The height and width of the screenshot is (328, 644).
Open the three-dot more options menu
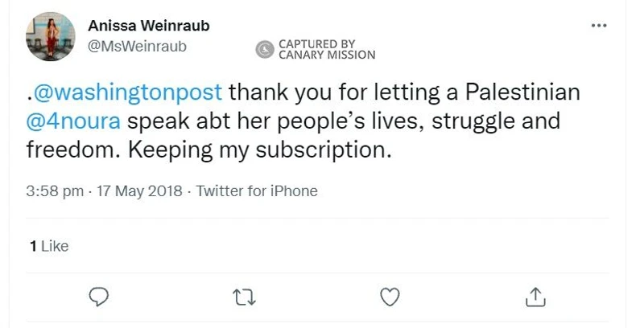coord(598,26)
